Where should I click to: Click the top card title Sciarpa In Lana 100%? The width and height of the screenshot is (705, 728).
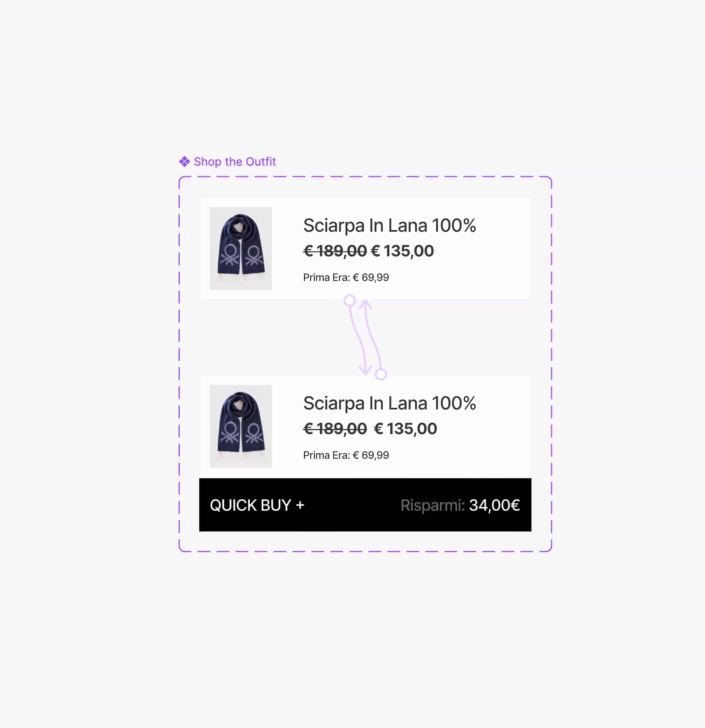point(390,225)
